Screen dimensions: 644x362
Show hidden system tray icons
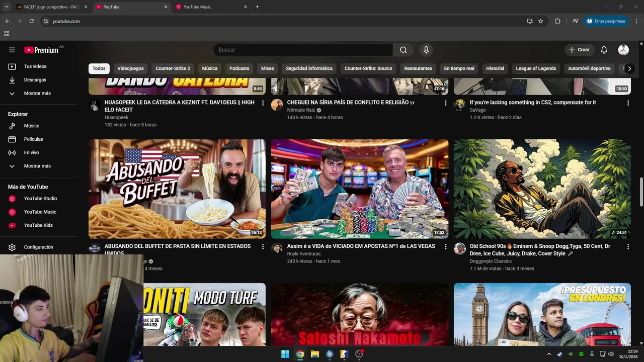coord(549,354)
